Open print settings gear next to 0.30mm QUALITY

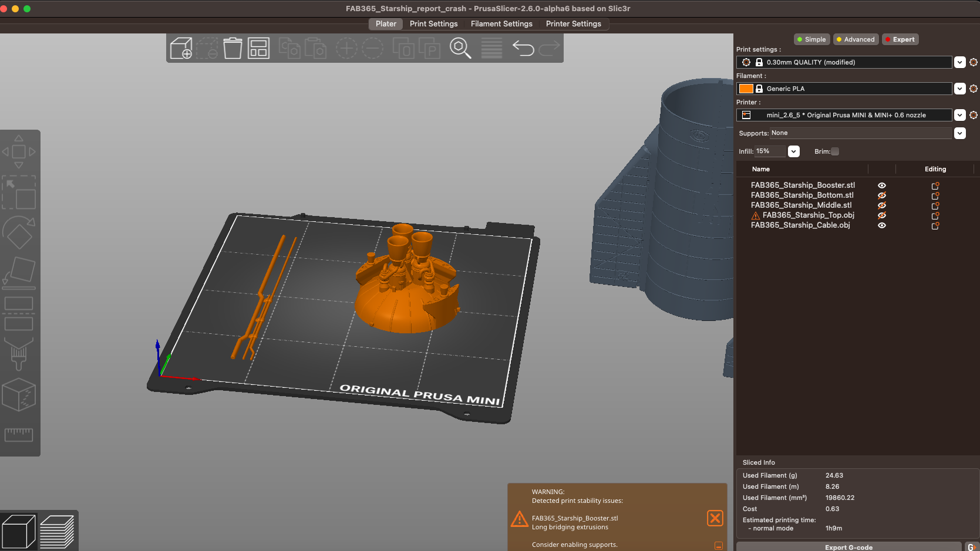pos(973,62)
